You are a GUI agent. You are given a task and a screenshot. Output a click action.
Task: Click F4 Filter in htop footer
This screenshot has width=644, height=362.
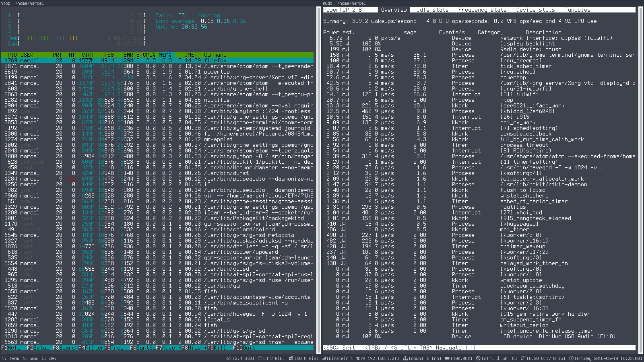click(91, 348)
